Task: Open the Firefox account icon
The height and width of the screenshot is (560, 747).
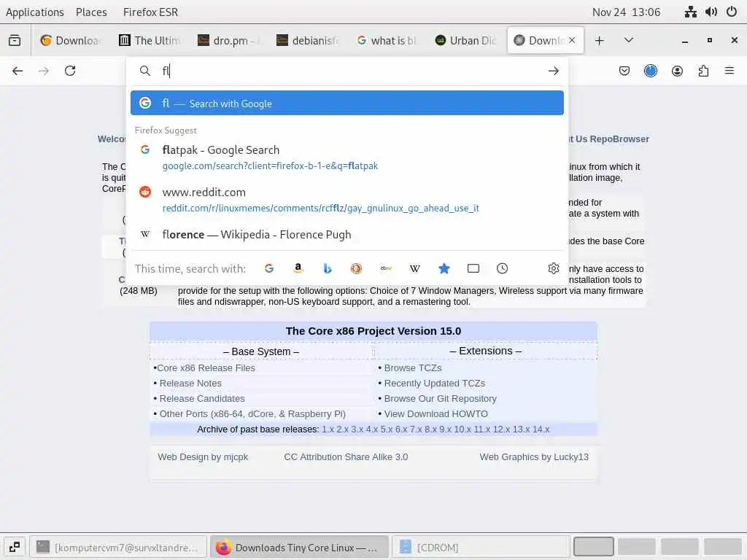Action: coord(677,71)
